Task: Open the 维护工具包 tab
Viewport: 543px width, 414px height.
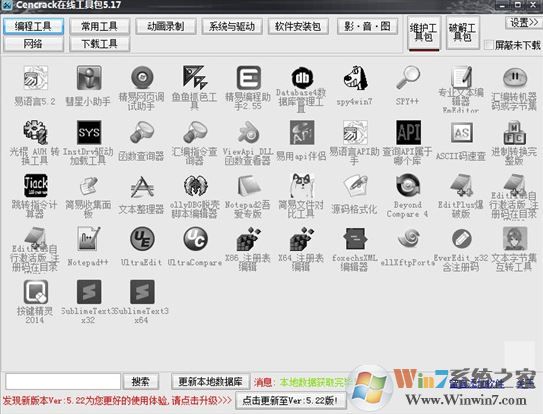Action: pos(424,33)
